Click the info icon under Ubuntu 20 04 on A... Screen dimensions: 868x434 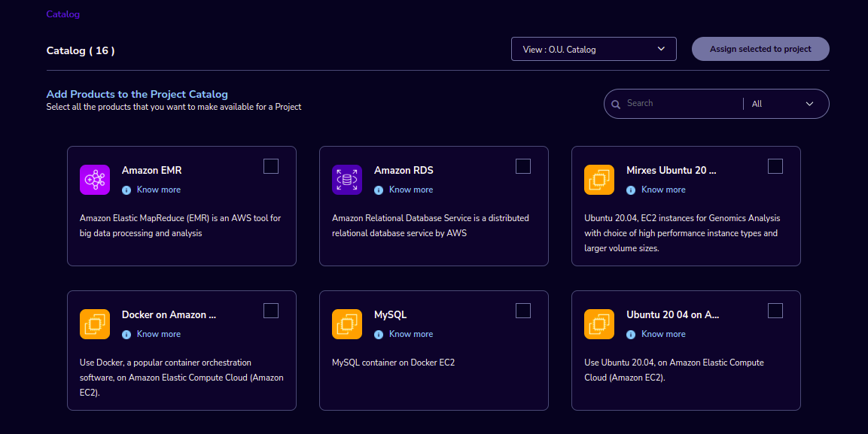pyautogui.click(x=631, y=335)
